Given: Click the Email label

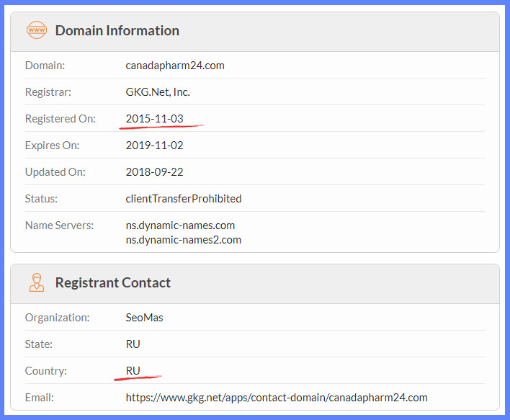Looking at the screenshot, I should (39, 397).
